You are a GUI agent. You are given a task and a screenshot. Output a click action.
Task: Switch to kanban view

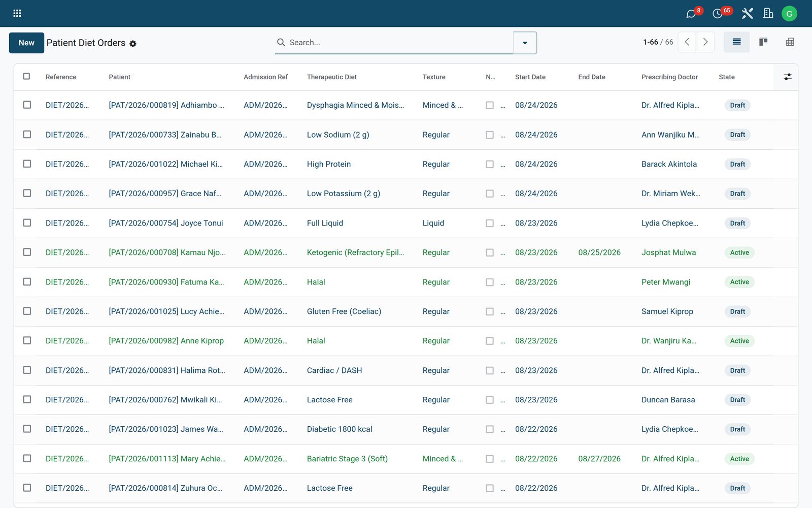pyautogui.click(x=763, y=42)
